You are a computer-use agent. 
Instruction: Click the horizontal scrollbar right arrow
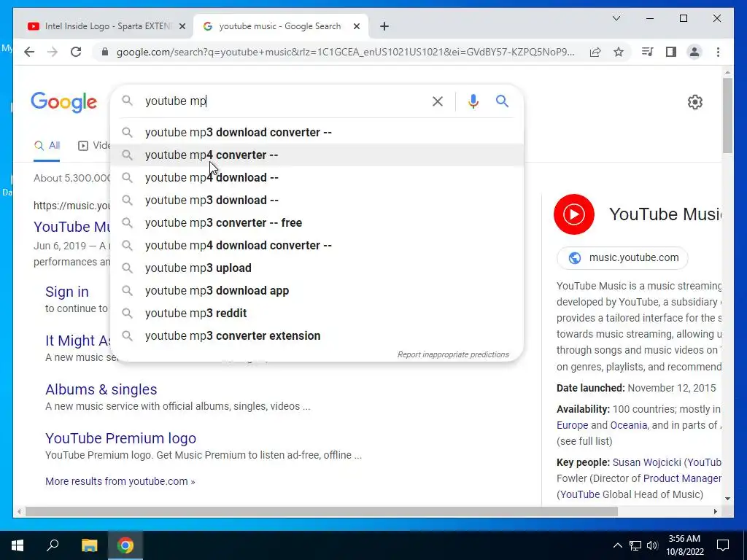(715, 511)
